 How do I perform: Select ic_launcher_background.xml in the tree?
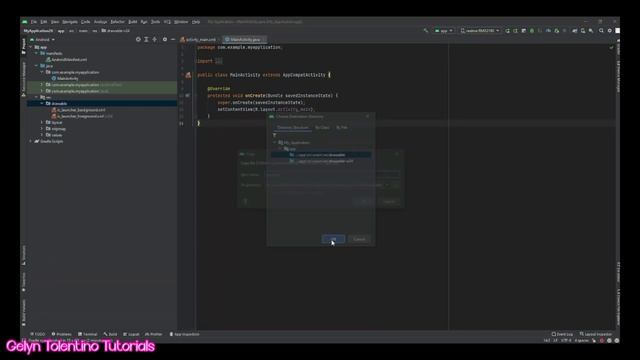(78, 110)
